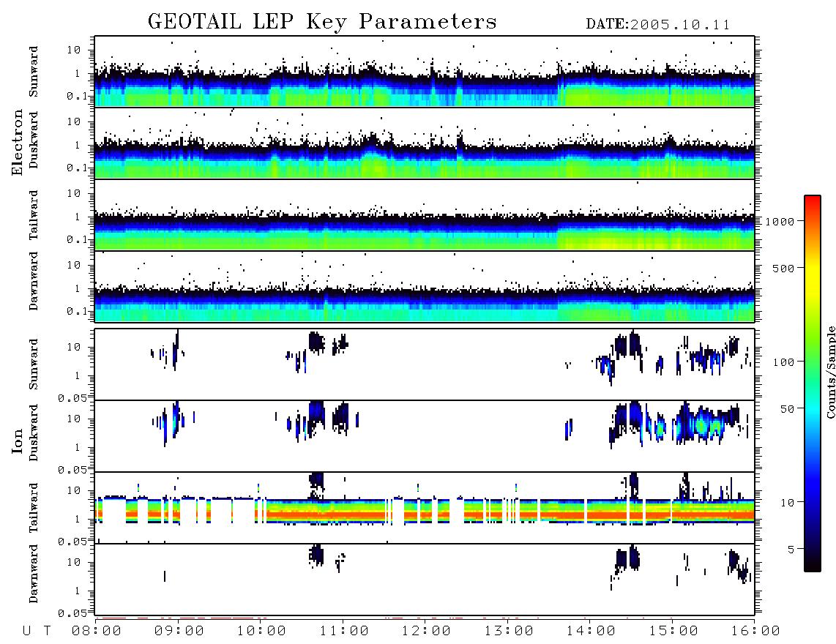Viewport: 836px width, 644px height.
Task: Select the 14:00 time tick
Action: tap(591, 632)
